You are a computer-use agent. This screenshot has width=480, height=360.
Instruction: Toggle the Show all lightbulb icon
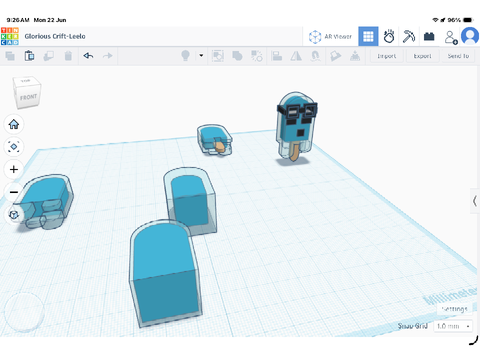coord(185,56)
